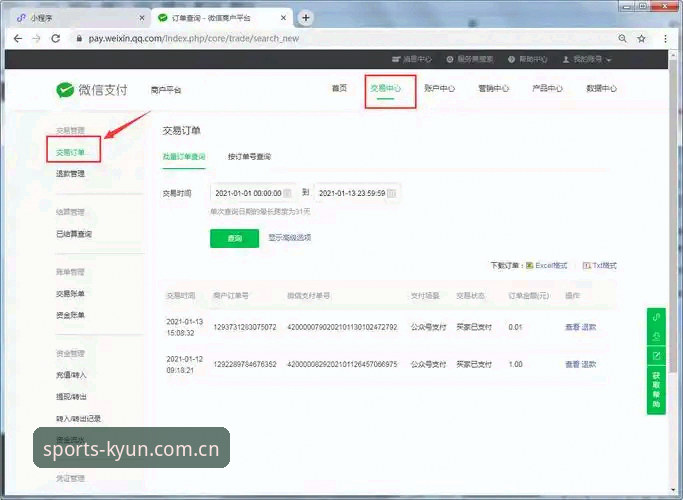Open a new browser tab with plus button
This screenshot has width=683, height=500.
(306, 18)
